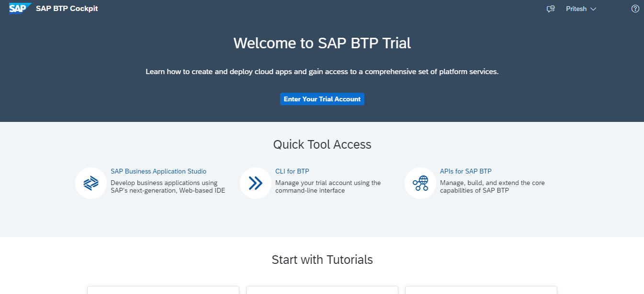Click the SAP BTP Cockpit title

tap(67, 9)
